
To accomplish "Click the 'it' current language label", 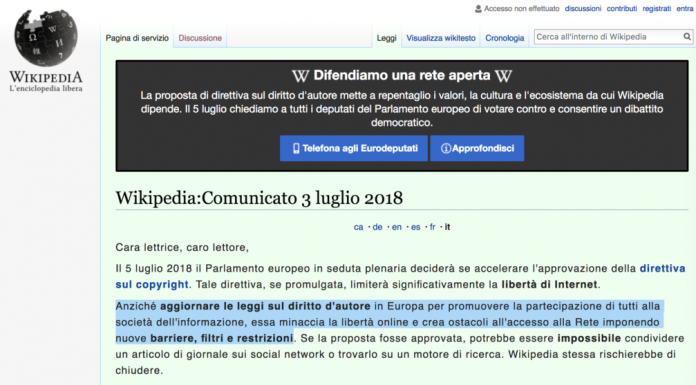I will click(447, 227).
